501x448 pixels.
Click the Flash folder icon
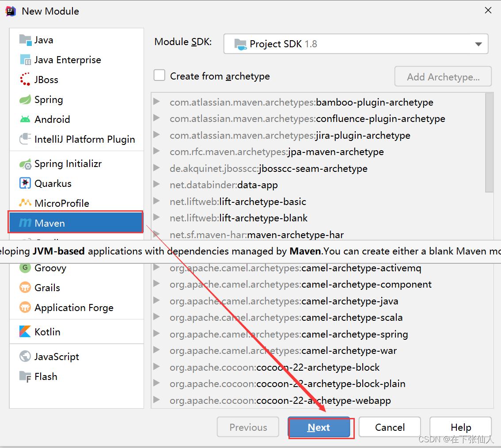[25, 376]
